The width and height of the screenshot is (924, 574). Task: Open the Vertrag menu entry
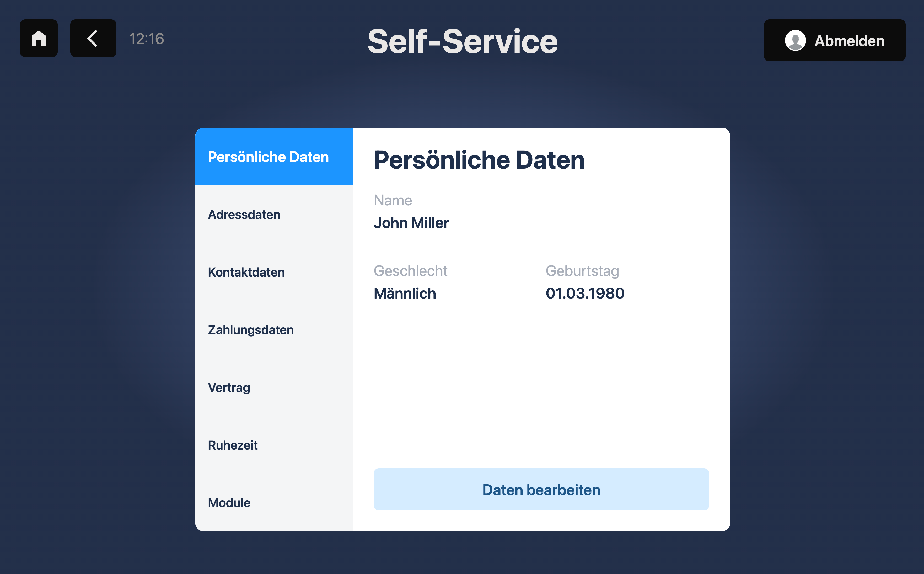[x=274, y=387]
